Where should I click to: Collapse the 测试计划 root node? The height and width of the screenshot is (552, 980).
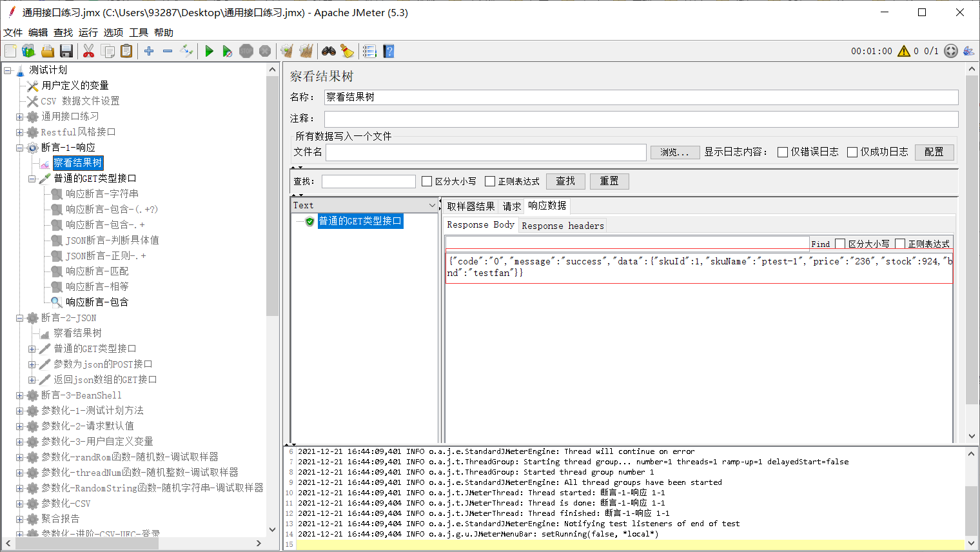[7, 70]
